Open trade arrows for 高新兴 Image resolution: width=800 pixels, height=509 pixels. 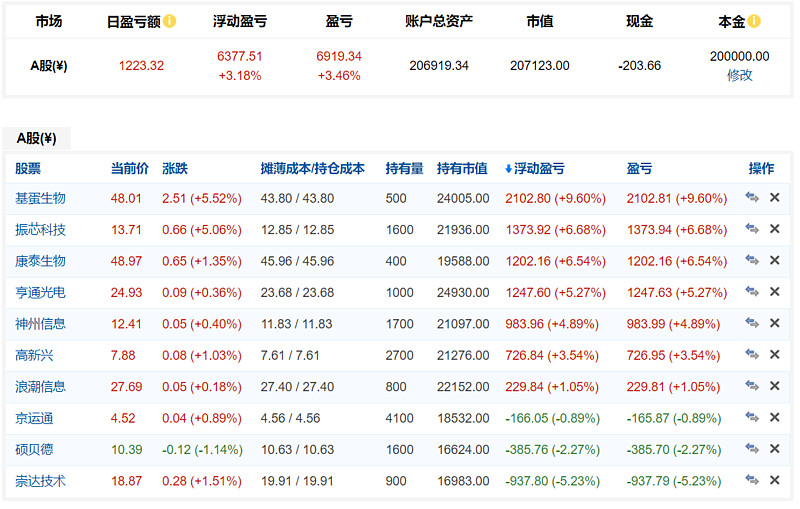pyautogui.click(x=752, y=354)
